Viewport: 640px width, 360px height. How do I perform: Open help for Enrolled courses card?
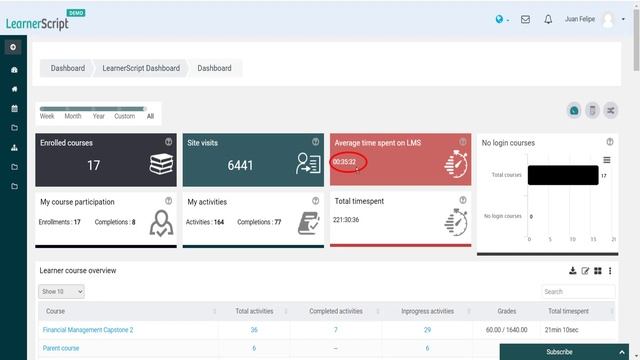(x=169, y=142)
